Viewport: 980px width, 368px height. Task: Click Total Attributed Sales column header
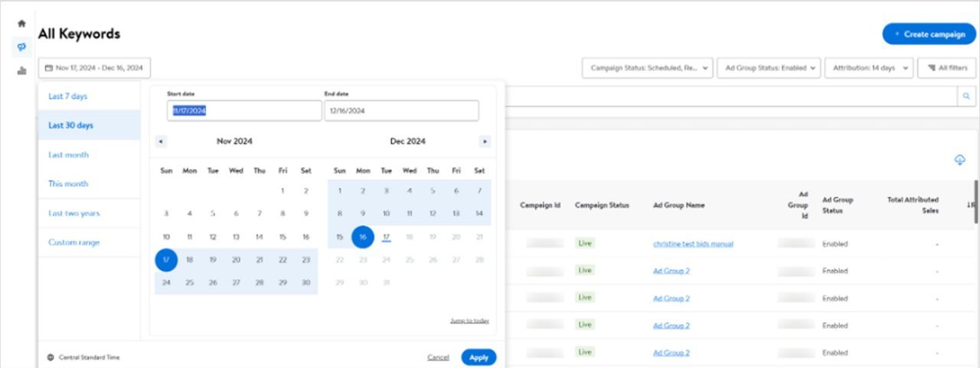pyautogui.click(x=913, y=205)
